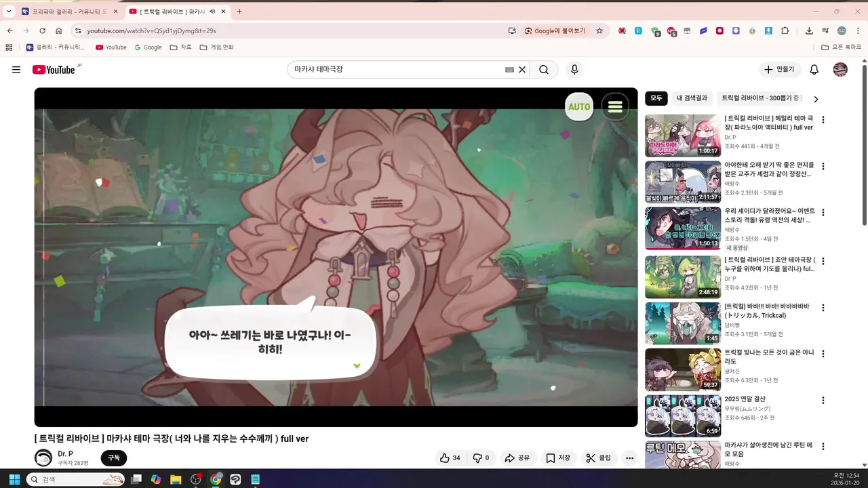The width and height of the screenshot is (868, 488).
Task: Like the video with thumbs-up button
Action: (450, 458)
